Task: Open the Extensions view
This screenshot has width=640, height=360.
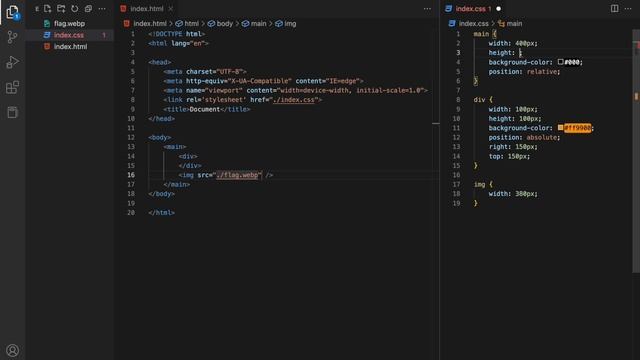Action: (x=12, y=87)
